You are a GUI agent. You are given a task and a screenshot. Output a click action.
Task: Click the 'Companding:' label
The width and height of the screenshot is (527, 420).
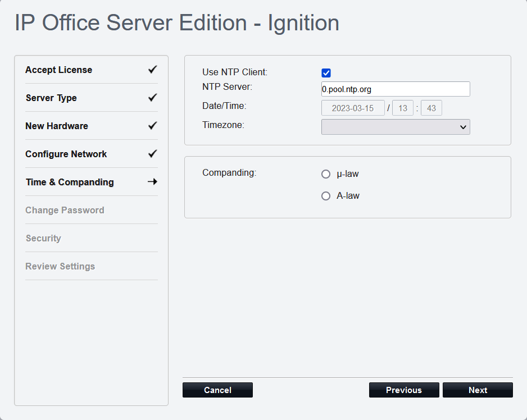[229, 173]
